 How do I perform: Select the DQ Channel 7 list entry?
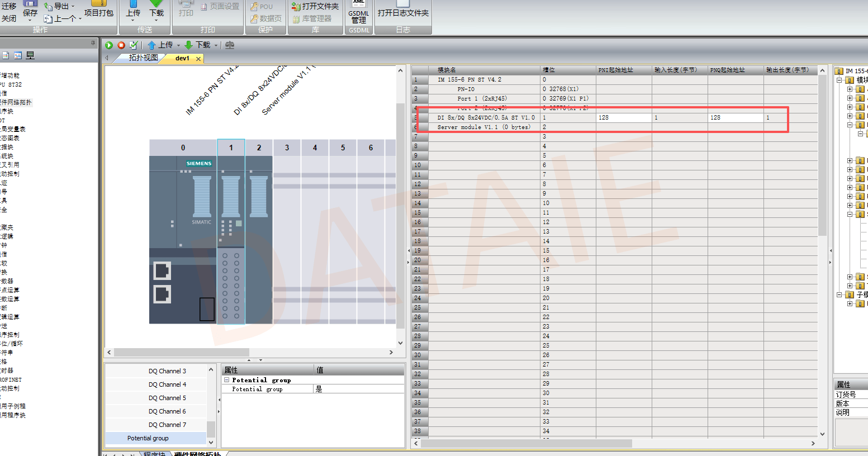pos(156,425)
